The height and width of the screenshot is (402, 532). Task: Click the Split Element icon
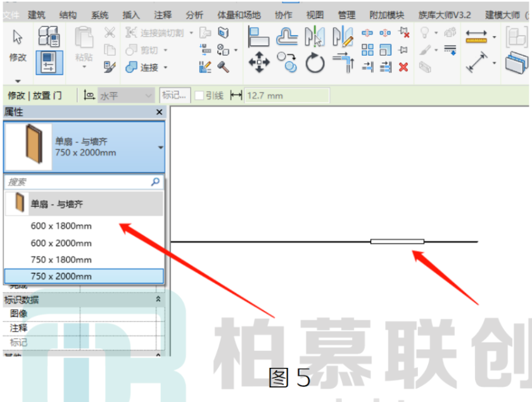coord(367,32)
